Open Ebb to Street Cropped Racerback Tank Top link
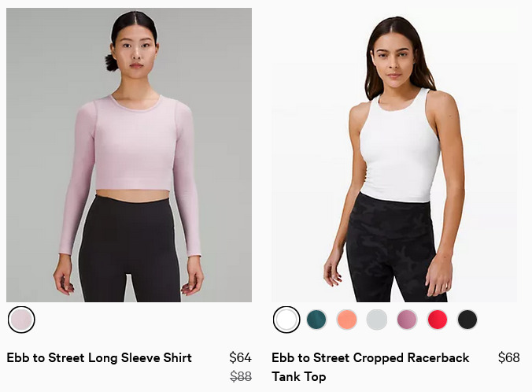Screen dimensions: 532x392 (371, 368)
